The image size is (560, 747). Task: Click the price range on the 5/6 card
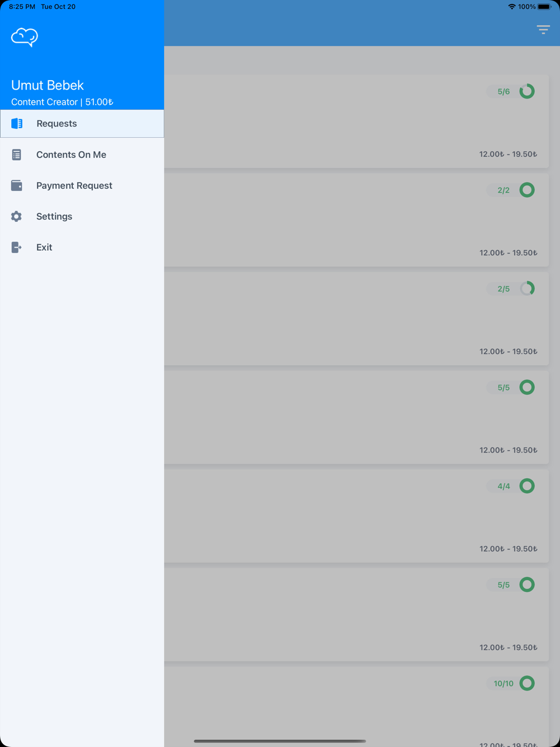tap(508, 154)
